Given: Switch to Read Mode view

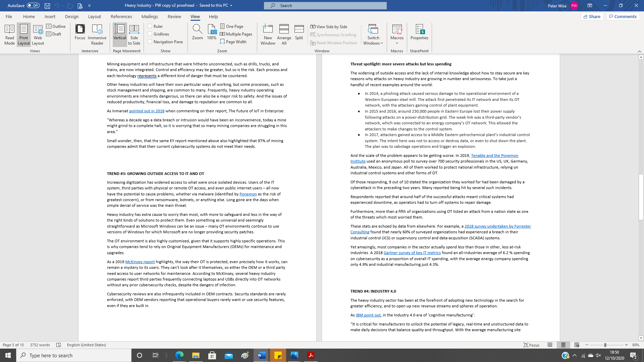Looking at the screenshot, I should (9, 35).
